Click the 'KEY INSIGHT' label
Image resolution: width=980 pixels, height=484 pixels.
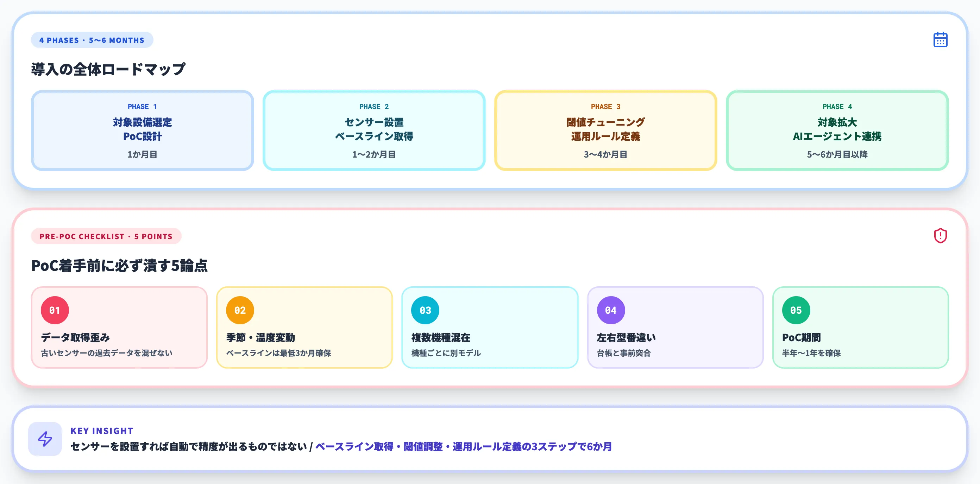pyautogui.click(x=102, y=431)
